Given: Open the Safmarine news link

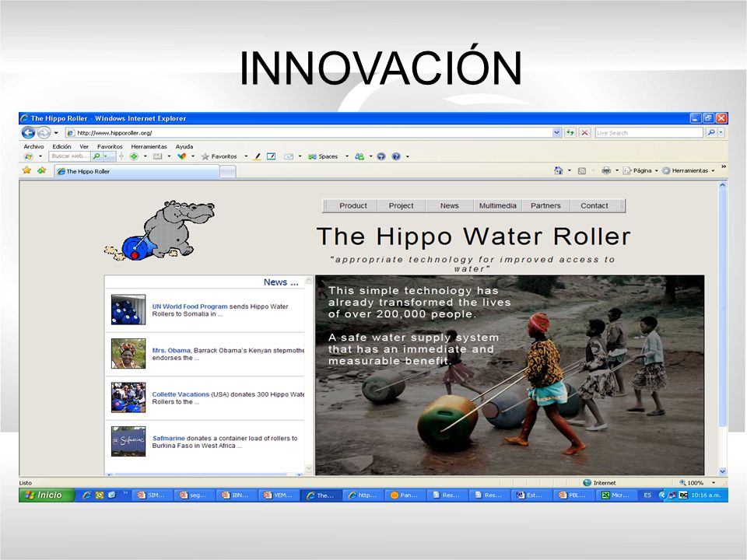Looking at the screenshot, I should 169,438.
